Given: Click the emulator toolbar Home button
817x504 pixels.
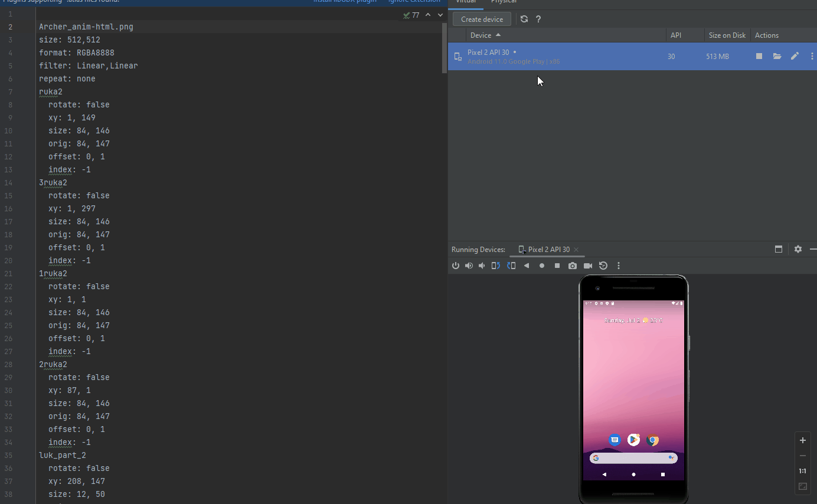Looking at the screenshot, I should coord(542,266).
